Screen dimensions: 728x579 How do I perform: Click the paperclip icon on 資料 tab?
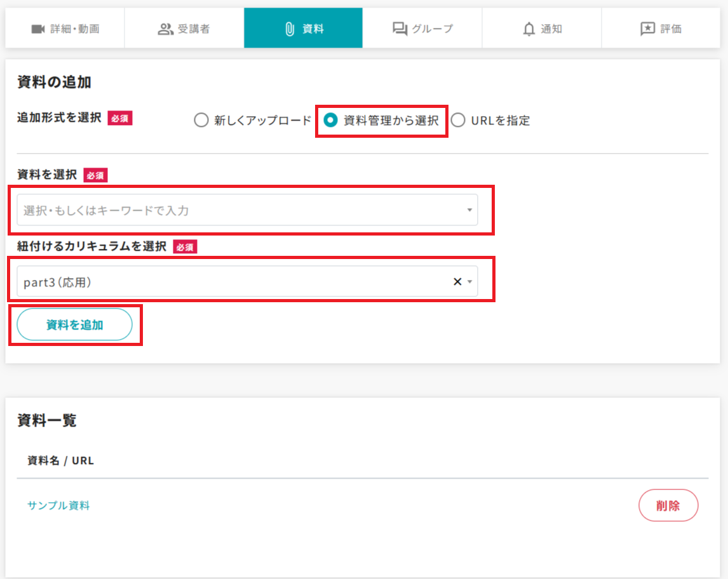[x=290, y=29]
